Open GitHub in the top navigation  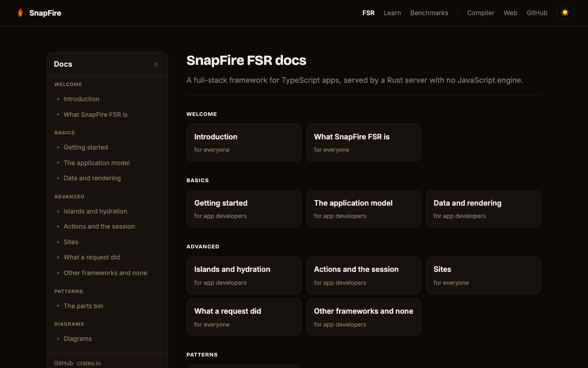tap(537, 13)
